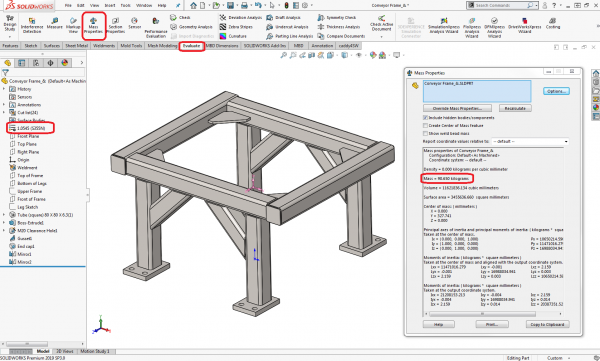Expand the Tube (square) feature node

click(x=4, y=215)
